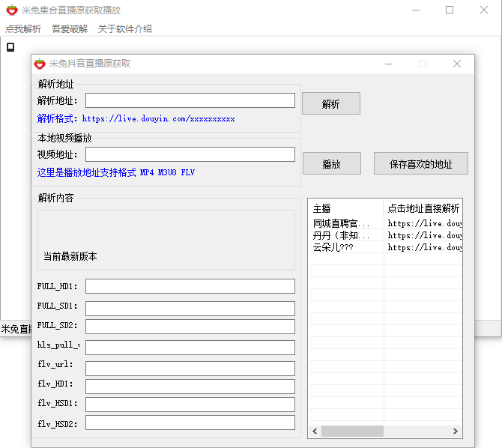
Task: Maximize the main 米兔集合直播源获取播放 window
Action: click(450, 10)
